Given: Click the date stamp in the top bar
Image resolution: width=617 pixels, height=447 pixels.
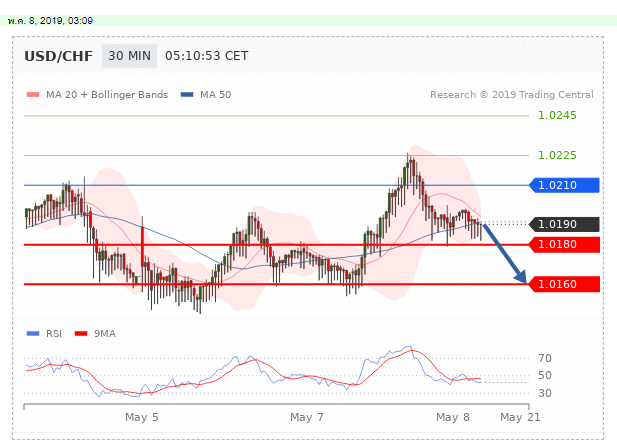Looking at the screenshot, I should click(50, 21).
